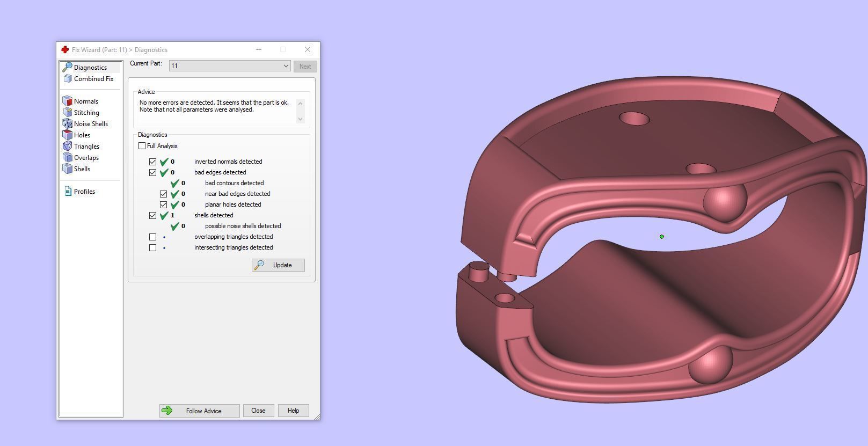Click green checkmark beside inverted normals detected
Image resolution: width=868 pixels, height=446 pixels.
[164, 162]
